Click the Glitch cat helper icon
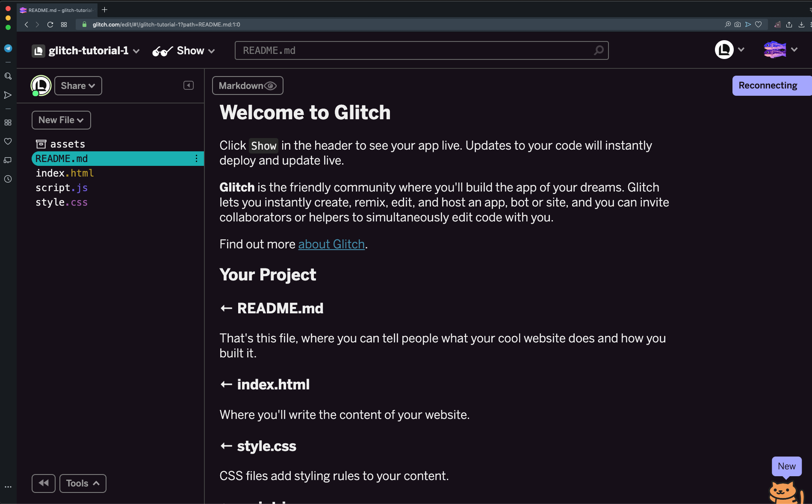 [x=786, y=492]
